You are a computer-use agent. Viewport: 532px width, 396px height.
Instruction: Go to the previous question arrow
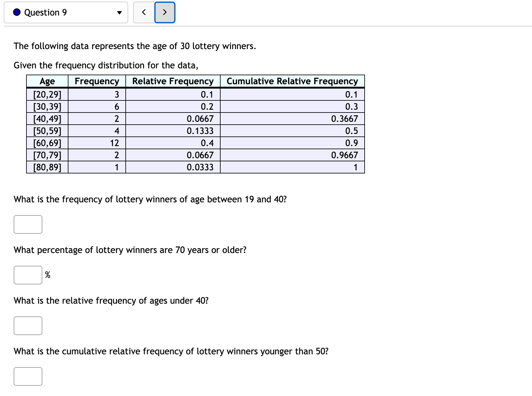144,12
